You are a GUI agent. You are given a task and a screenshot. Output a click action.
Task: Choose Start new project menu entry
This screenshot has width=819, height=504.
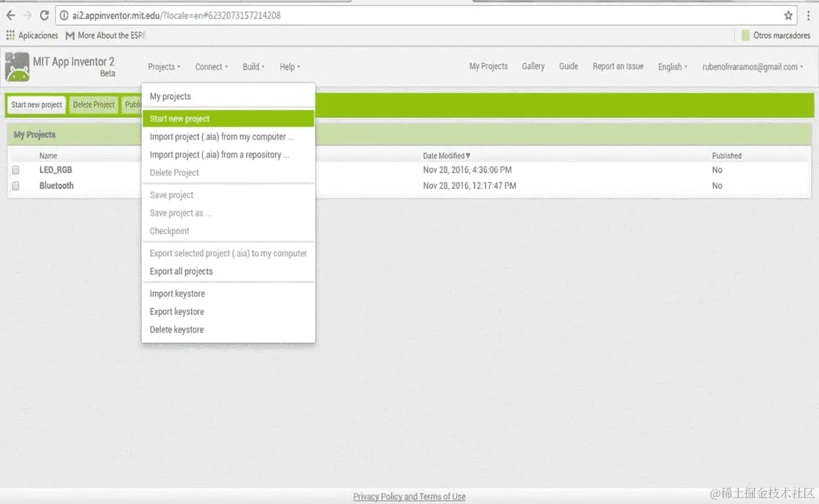[x=228, y=119]
